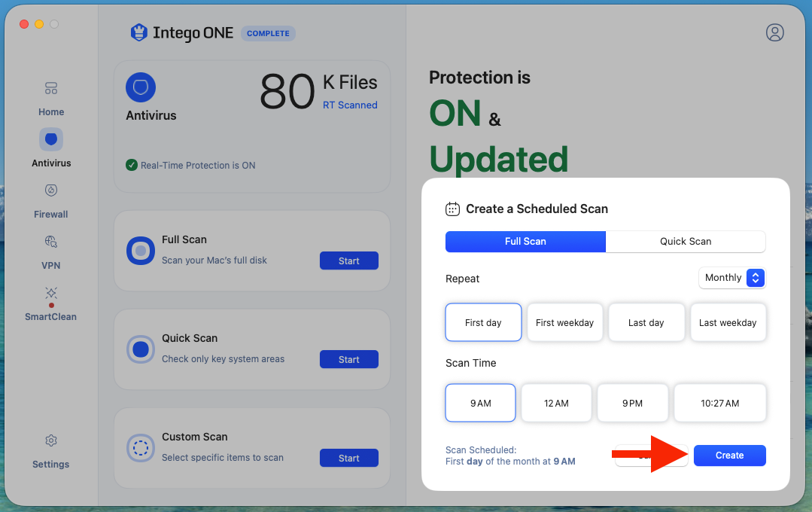The width and height of the screenshot is (812, 512).
Task: Click the 'Protection is' heading
Action: click(x=479, y=78)
